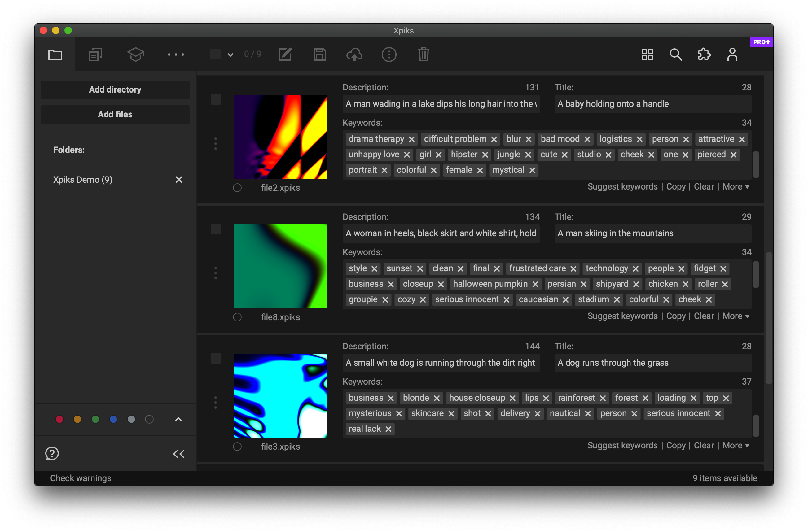Click the upload cloud icon
808x532 pixels.
click(x=354, y=54)
